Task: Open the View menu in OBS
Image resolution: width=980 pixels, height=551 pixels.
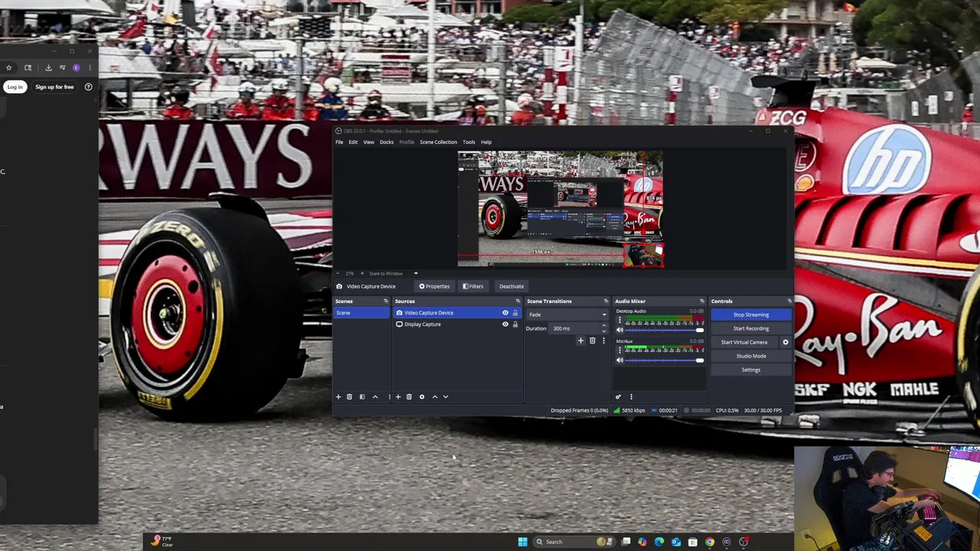Action: [x=368, y=142]
